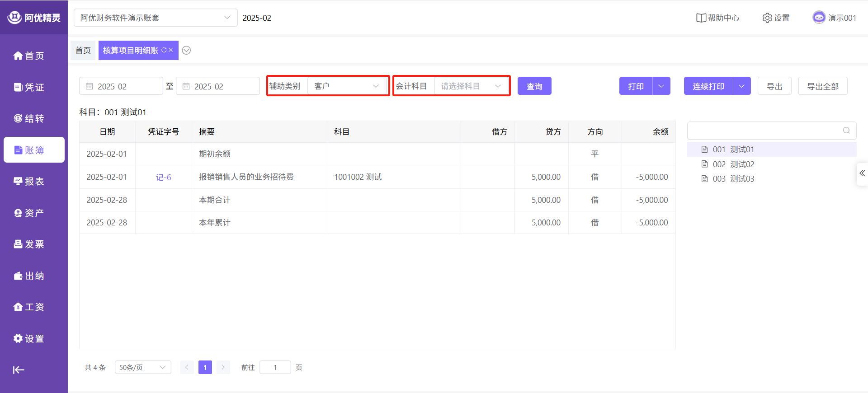Open voucher link 记-6
This screenshot has width=868, height=393.
[x=163, y=177]
